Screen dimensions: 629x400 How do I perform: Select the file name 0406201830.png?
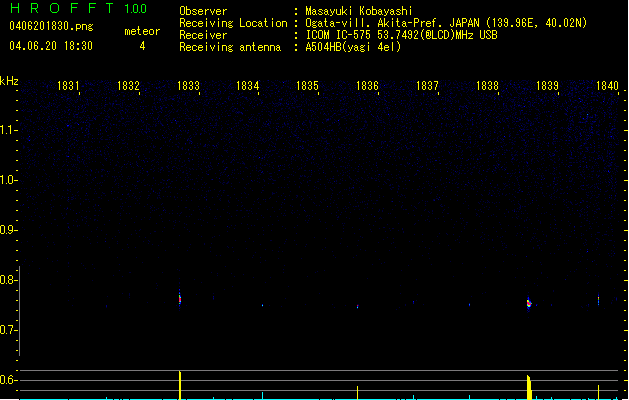51,27
